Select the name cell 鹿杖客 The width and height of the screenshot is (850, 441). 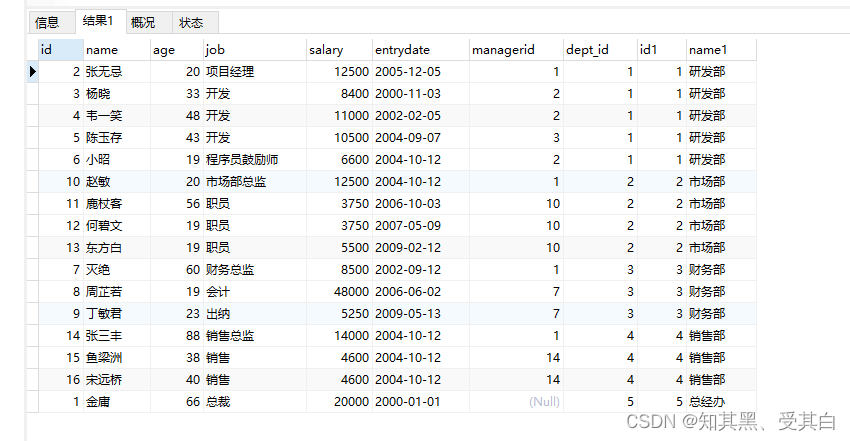coord(117,204)
